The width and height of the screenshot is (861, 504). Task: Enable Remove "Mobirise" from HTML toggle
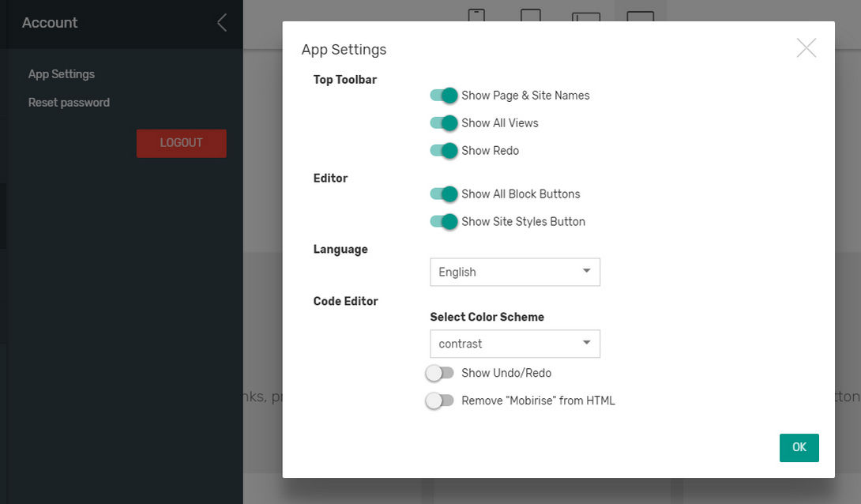(440, 401)
